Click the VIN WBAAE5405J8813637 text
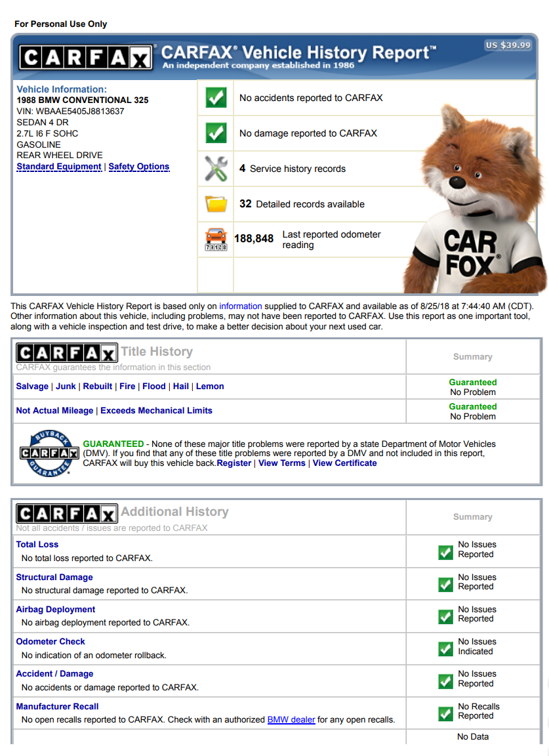This screenshot has height=756, width=549. (x=70, y=112)
